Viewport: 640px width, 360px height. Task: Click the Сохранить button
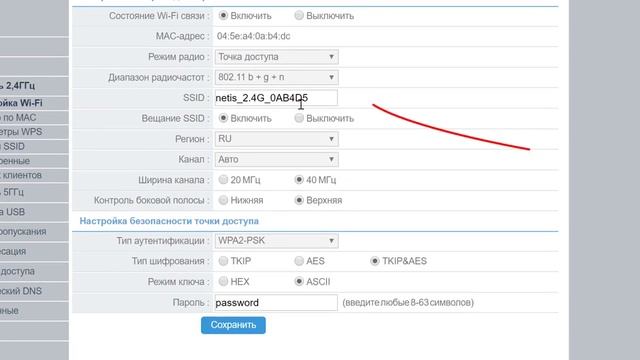[x=233, y=325]
